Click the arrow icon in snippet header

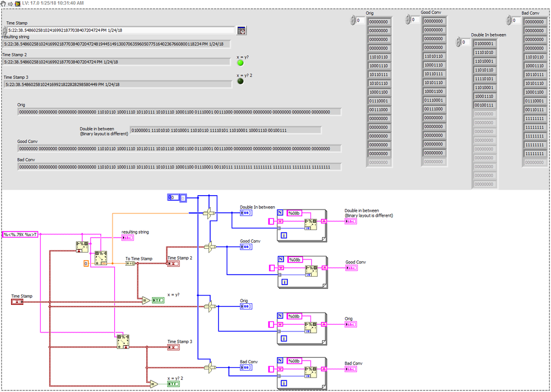[x=10, y=3]
